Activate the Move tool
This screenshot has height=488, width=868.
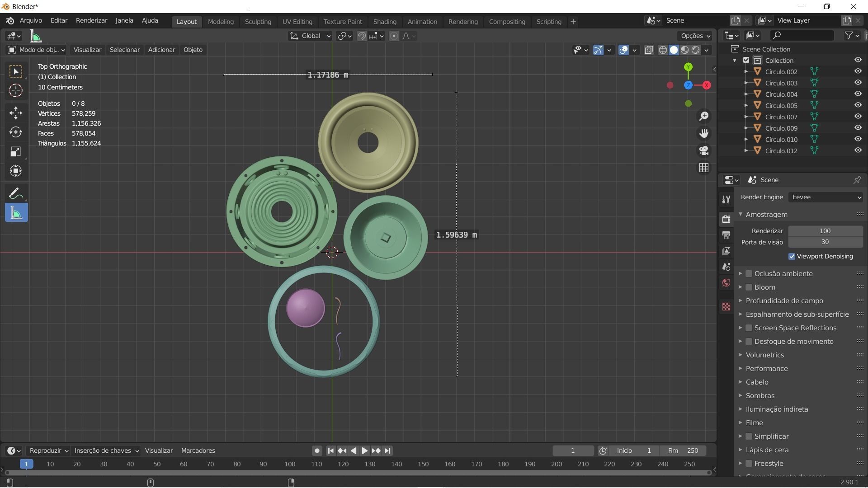coord(16,113)
